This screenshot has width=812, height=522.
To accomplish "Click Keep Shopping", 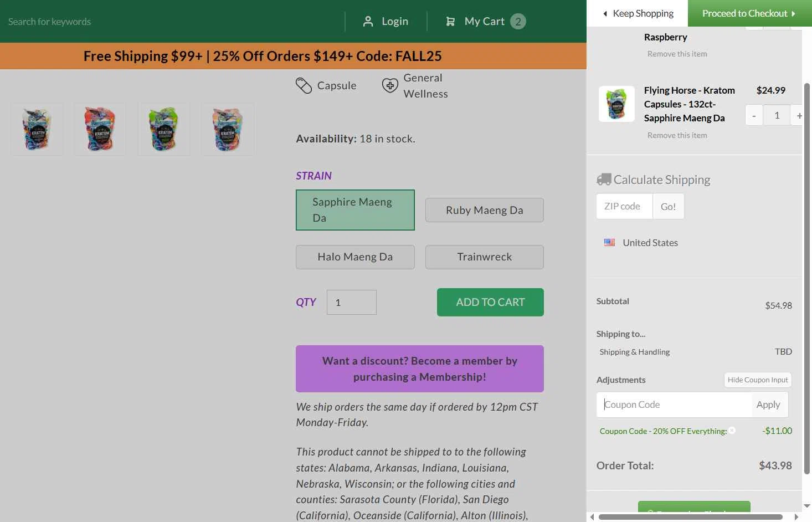I will tap(638, 13).
